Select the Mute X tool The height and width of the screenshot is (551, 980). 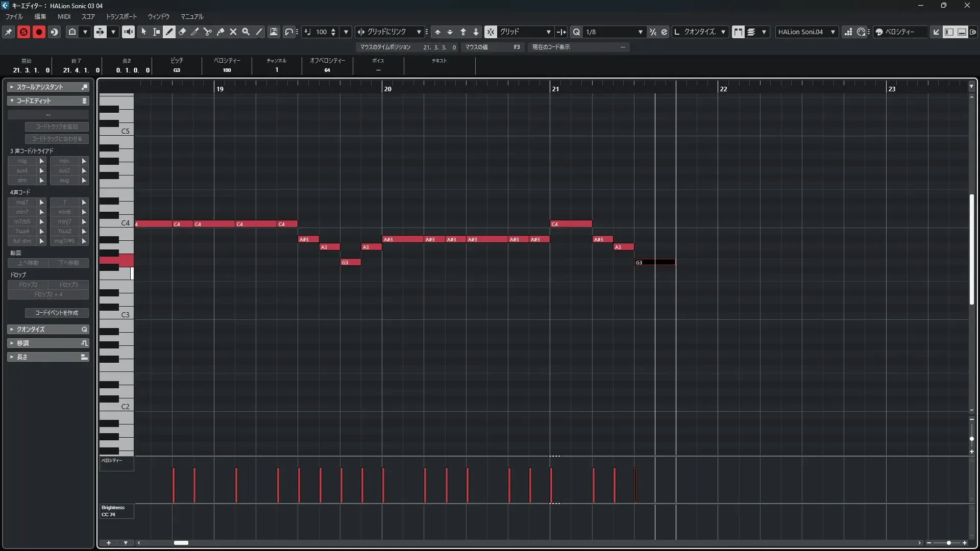[x=233, y=32]
